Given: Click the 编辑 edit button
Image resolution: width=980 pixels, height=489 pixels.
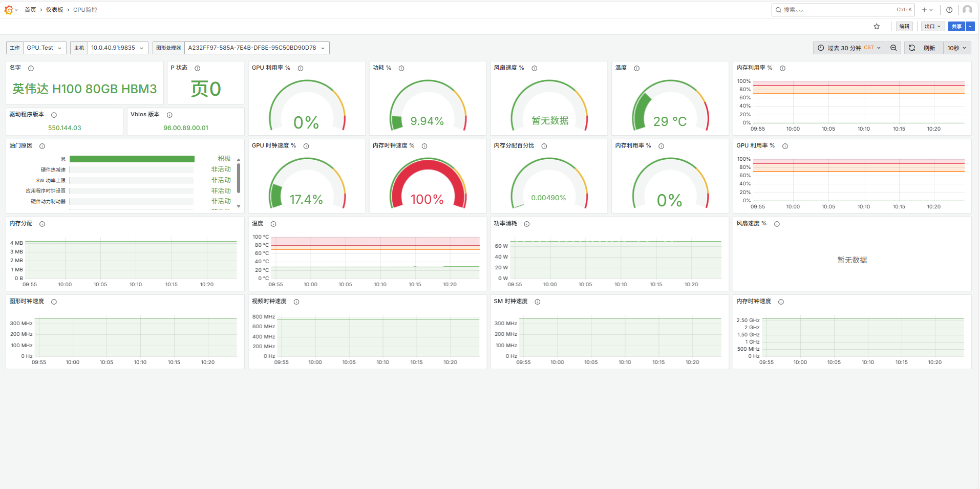Looking at the screenshot, I should (x=904, y=27).
